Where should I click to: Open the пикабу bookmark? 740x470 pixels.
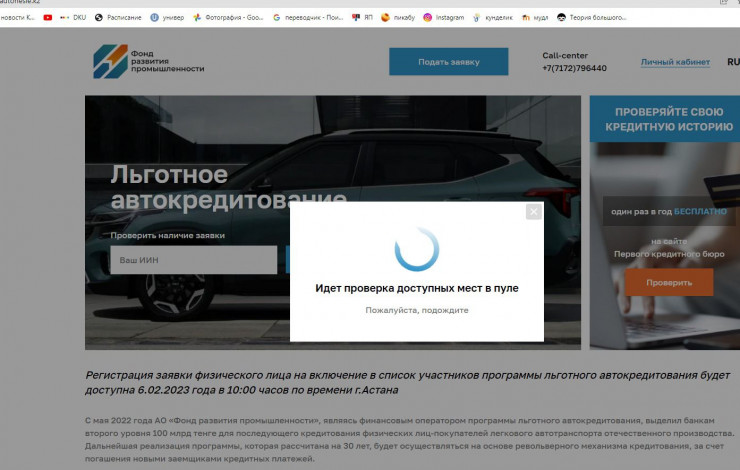click(397, 17)
